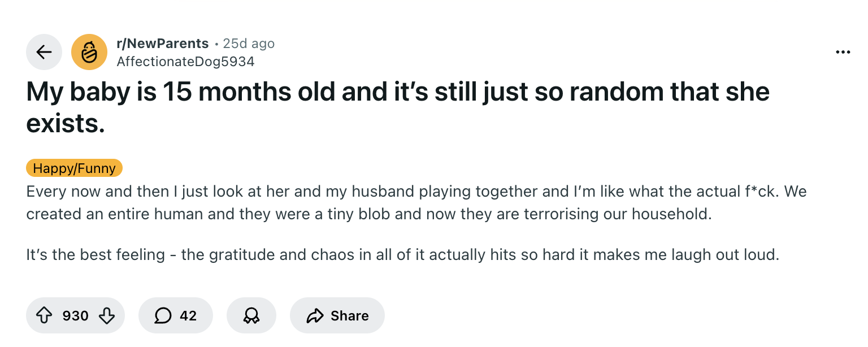Click the 930 vote score

(x=75, y=315)
